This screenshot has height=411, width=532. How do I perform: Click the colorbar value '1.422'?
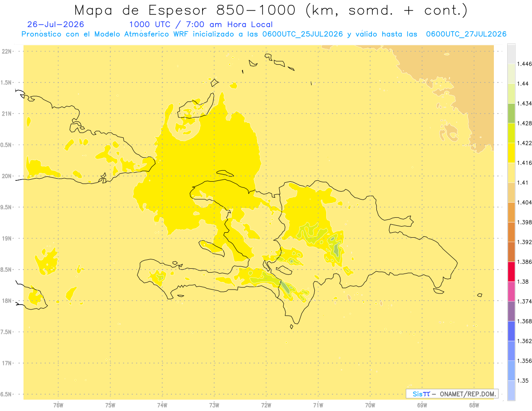click(524, 143)
